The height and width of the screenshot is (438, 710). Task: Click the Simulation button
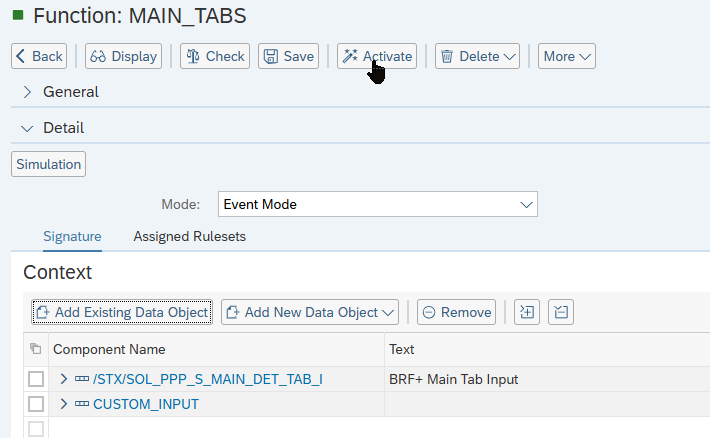[48, 164]
